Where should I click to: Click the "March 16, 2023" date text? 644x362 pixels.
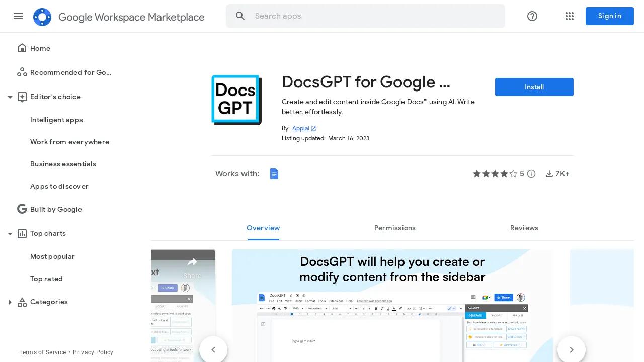coord(349,138)
